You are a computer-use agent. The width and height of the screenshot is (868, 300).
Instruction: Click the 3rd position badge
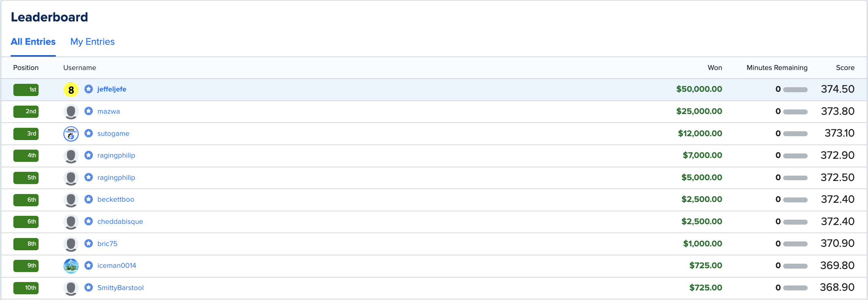(26, 134)
